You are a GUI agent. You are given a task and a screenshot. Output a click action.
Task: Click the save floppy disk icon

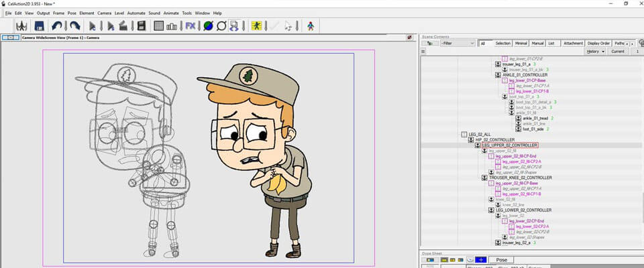pyautogui.click(x=40, y=26)
